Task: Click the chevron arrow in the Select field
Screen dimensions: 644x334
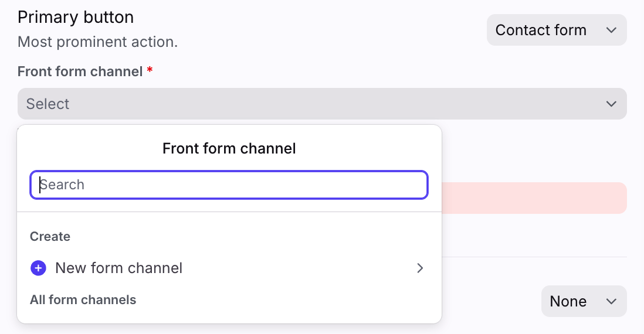Action: pos(611,104)
